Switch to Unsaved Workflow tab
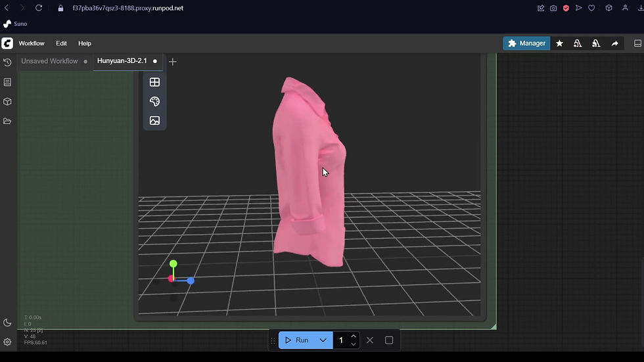 (49, 61)
